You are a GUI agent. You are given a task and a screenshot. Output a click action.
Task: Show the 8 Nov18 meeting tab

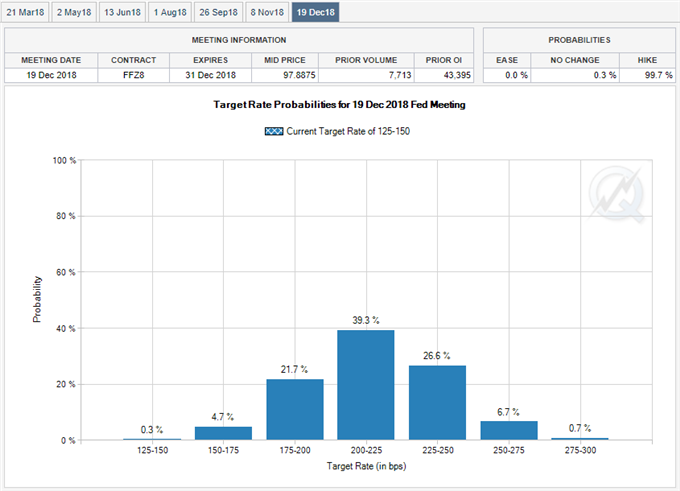click(267, 12)
